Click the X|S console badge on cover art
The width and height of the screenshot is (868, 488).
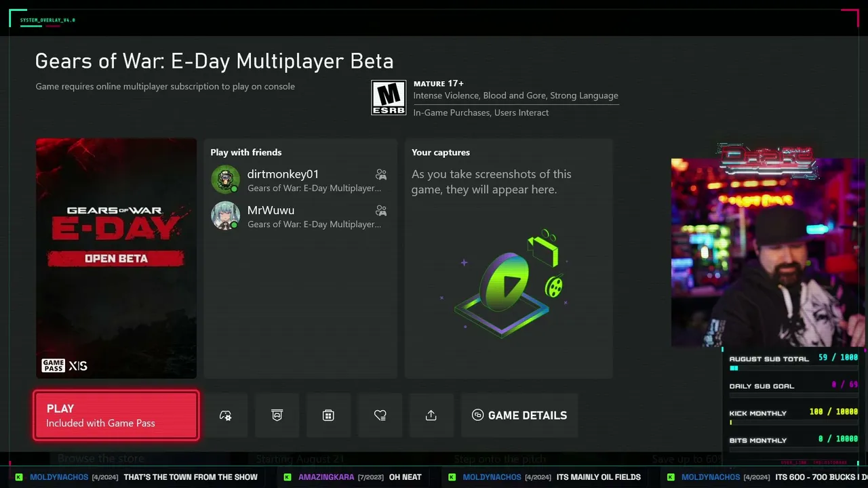pyautogui.click(x=78, y=366)
